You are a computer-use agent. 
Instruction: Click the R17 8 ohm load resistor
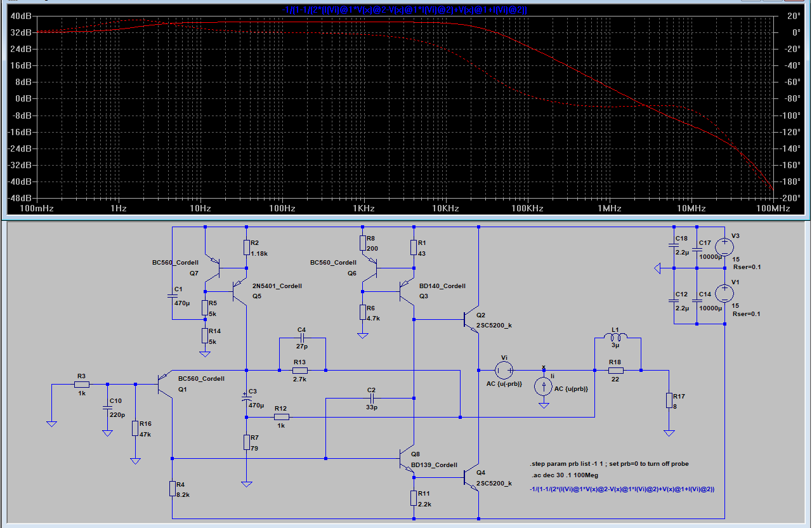668,400
